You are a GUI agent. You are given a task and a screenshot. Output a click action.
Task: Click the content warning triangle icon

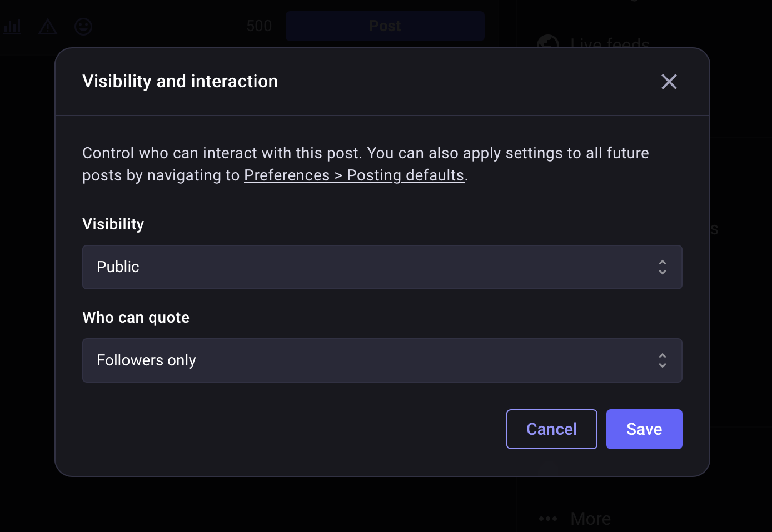coord(48,26)
